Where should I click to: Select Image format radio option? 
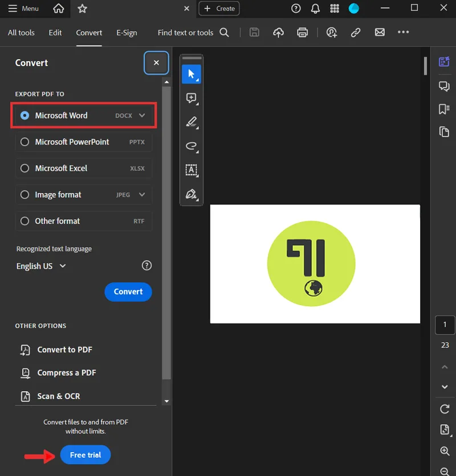click(x=25, y=195)
